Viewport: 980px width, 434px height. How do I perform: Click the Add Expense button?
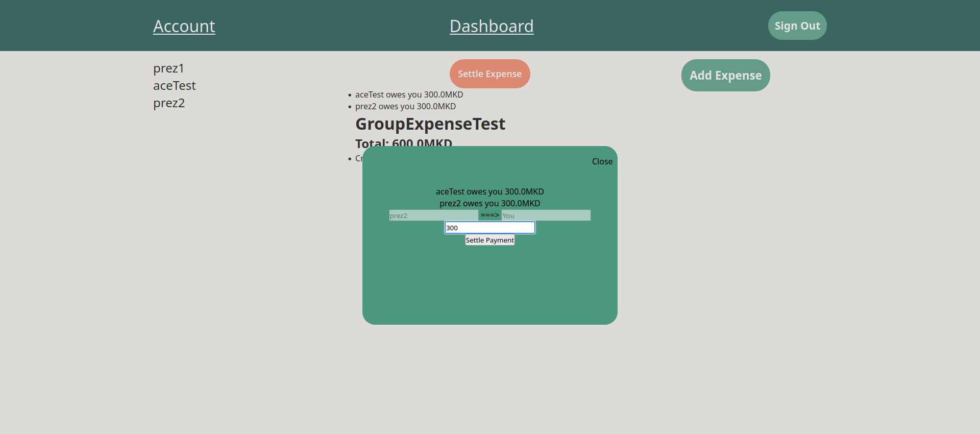point(725,76)
